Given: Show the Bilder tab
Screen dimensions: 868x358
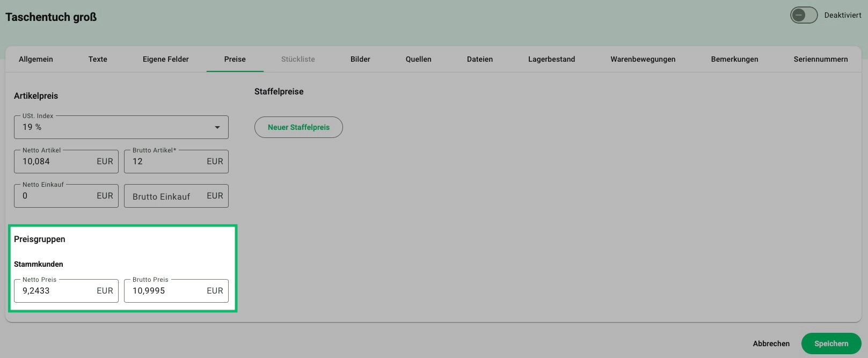Looking at the screenshot, I should tap(360, 59).
